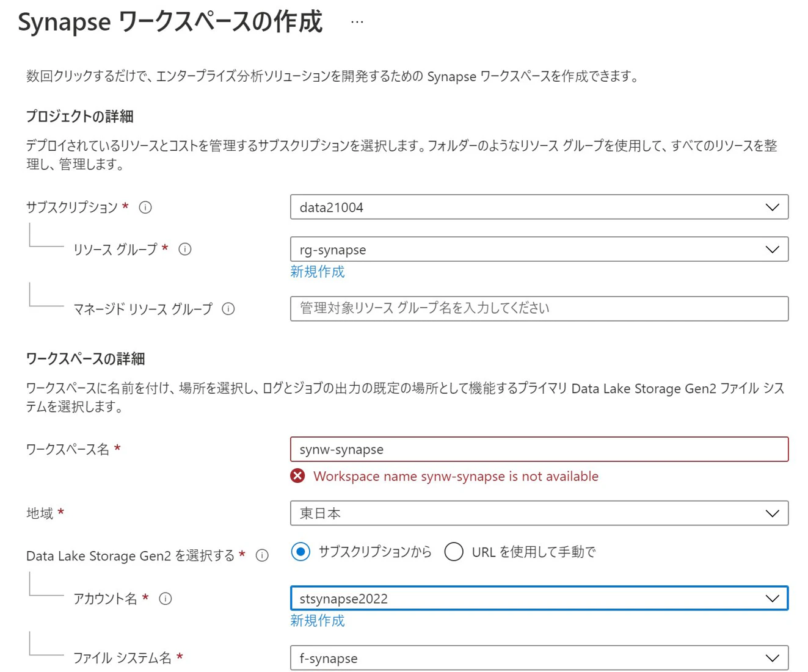Show info tooltip for マネージド リソース グループ
This screenshot has height=672, width=808.
(228, 309)
